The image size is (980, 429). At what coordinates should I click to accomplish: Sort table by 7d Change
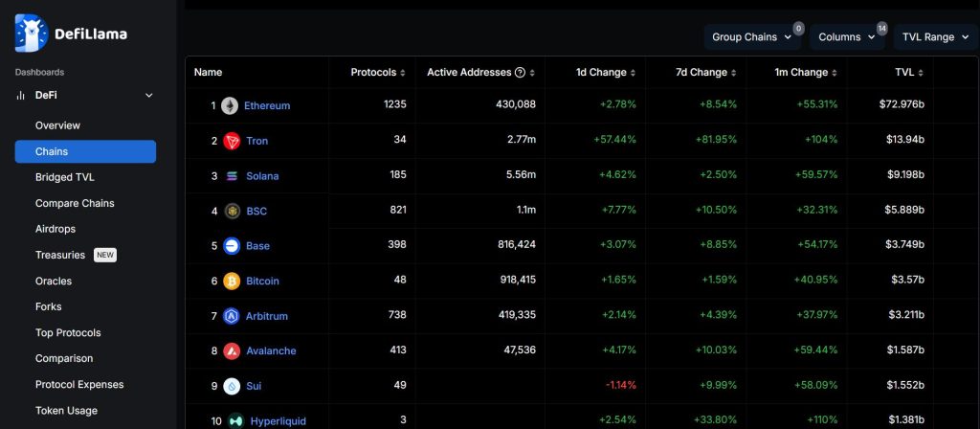[x=706, y=73]
